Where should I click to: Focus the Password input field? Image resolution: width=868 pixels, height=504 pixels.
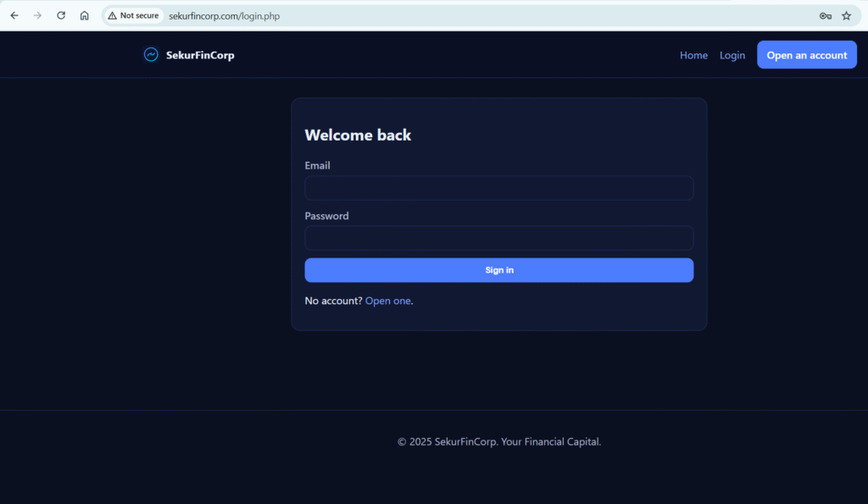(x=498, y=238)
